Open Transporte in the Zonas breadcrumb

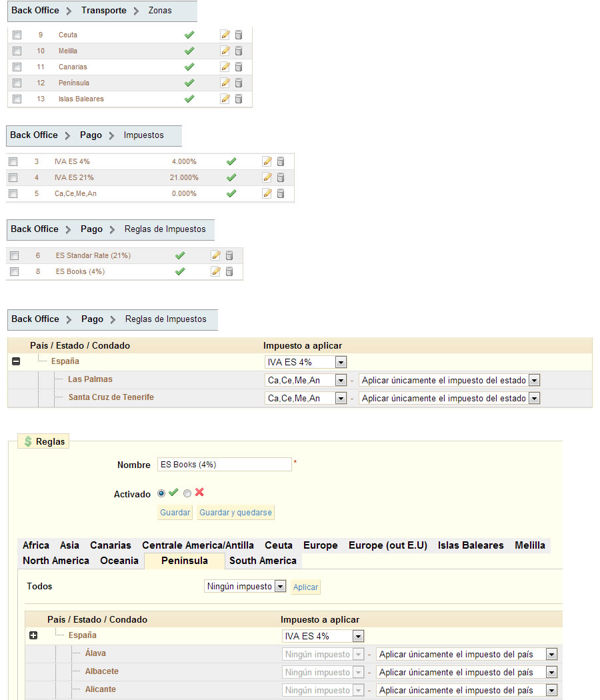click(104, 10)
